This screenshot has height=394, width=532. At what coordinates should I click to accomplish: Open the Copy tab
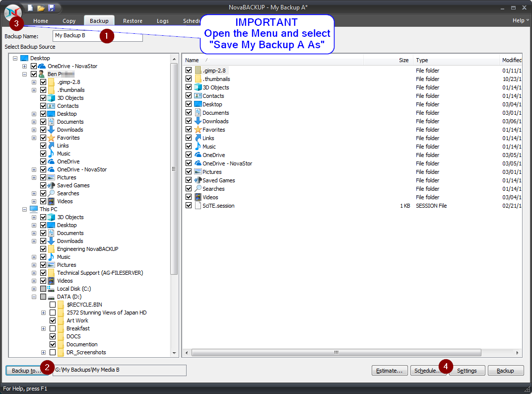pos(69,21)
